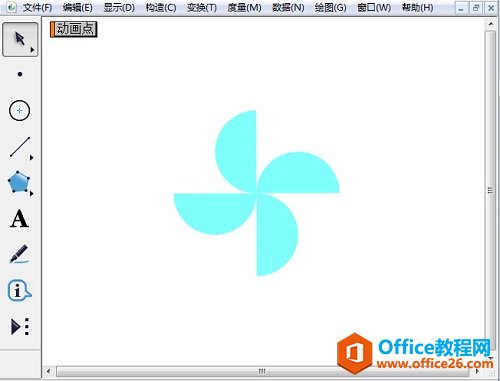
Task: Expand the Straightedge tool flyout arrow
Action: click(x=32, y=157)
